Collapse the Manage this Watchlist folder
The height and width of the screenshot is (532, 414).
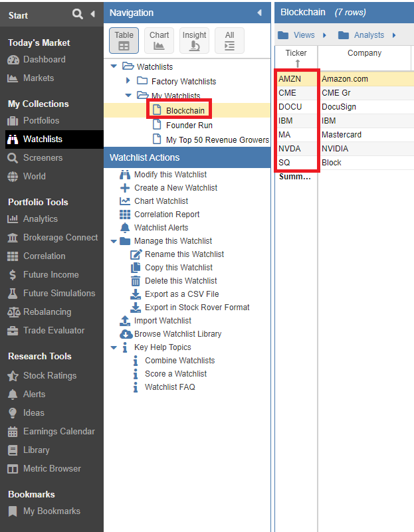(x=114, y=241)
